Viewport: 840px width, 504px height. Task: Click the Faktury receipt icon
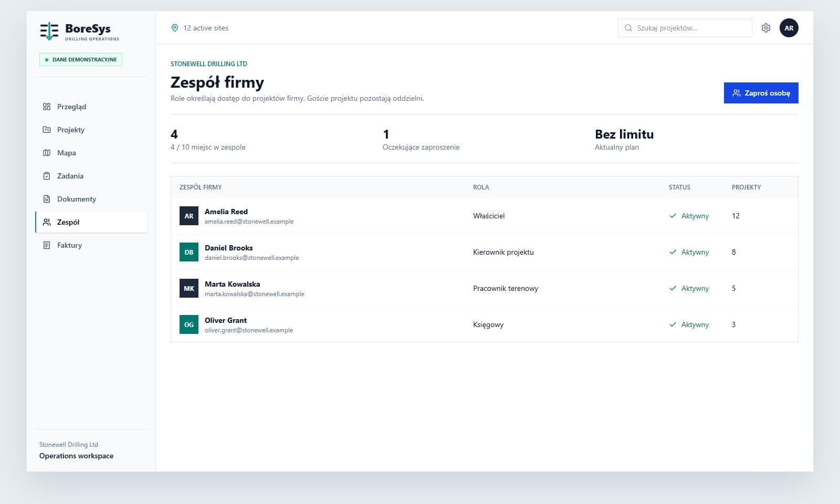(47, 245)
